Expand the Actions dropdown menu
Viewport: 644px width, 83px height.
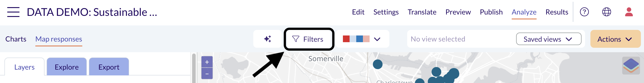(615, 39)
